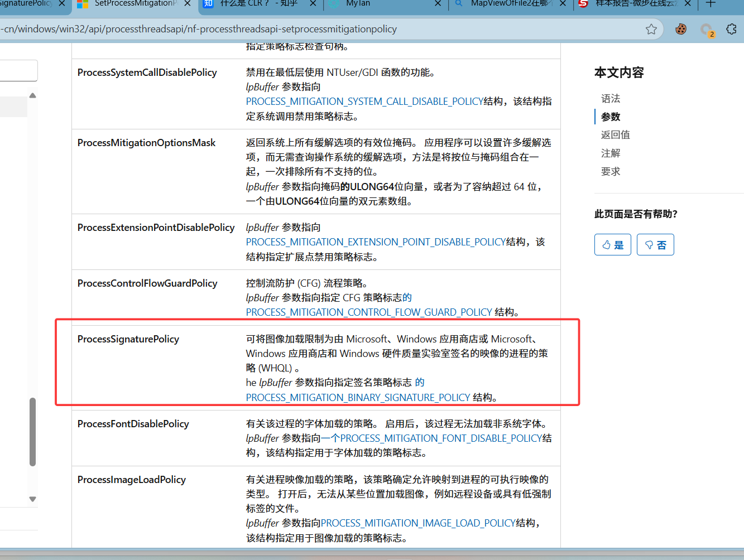
Task: Click the left sidebar scroll up arrow
Action: coord(32,95)
